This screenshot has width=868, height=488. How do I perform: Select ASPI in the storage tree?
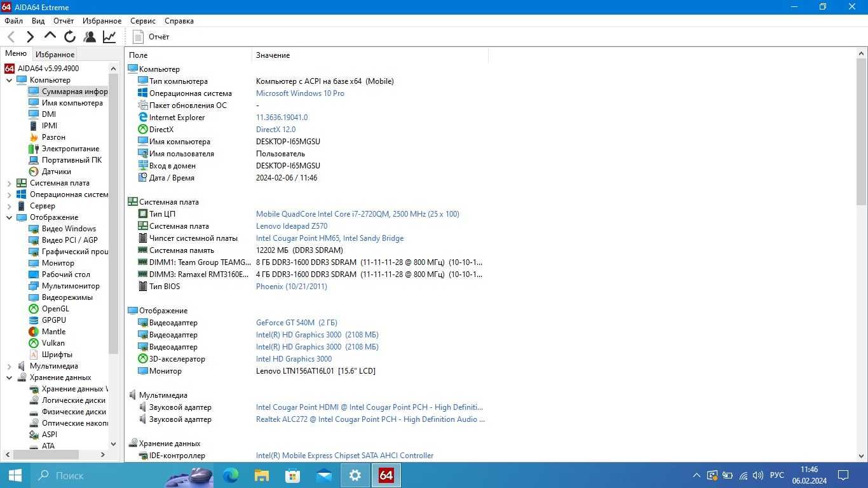coord(50,435)
